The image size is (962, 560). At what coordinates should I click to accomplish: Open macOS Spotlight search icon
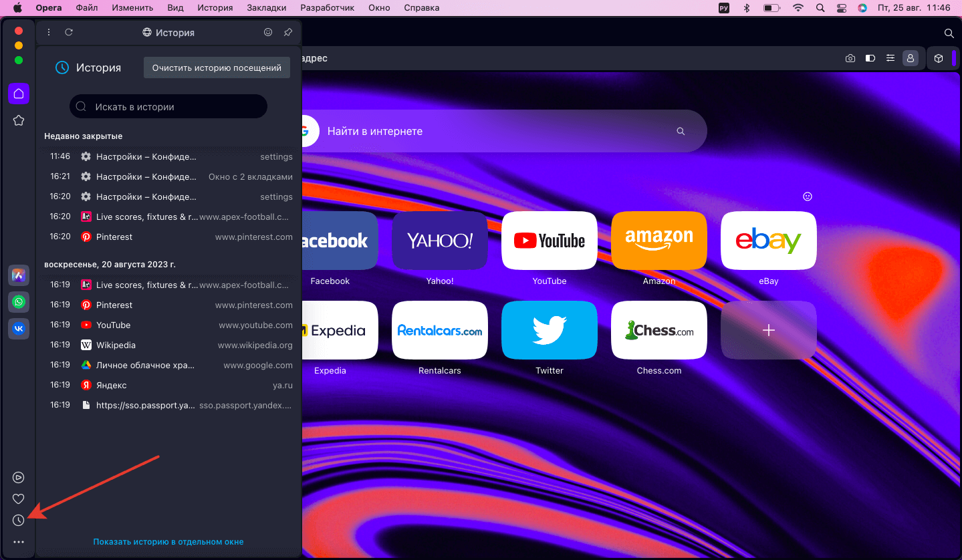pyautogui.click(x=820, y=8)
